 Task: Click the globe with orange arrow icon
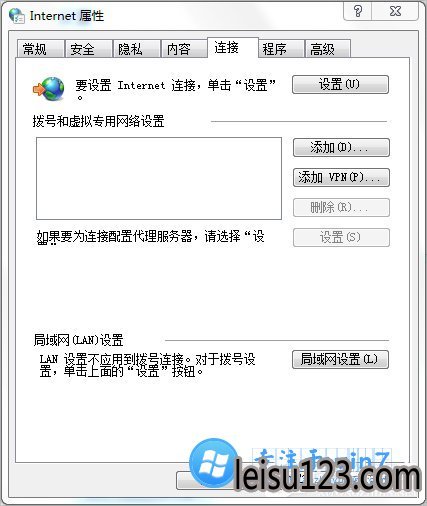coord(49,89)
